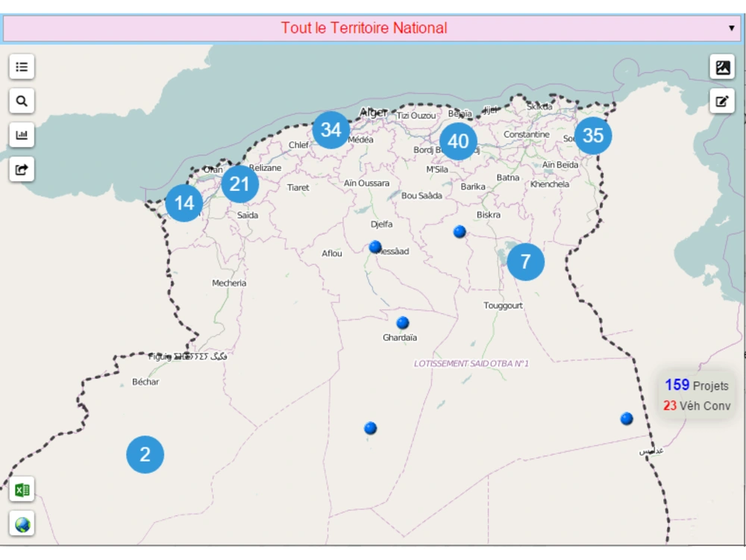Click the search magnifier icon
The width and height of the screenshot is (746, 560).
[x=22, y=101]
